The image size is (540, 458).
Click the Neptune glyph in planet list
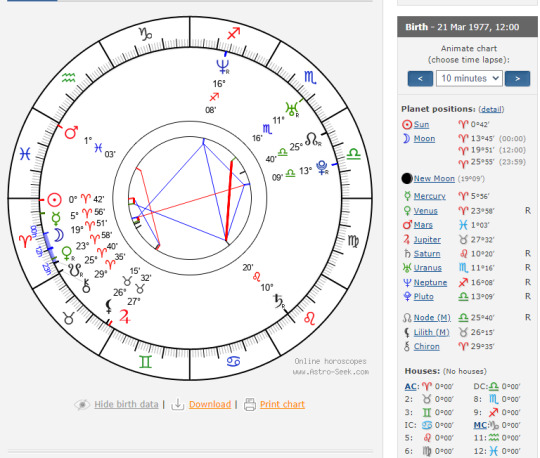click(x=407, y=282)
